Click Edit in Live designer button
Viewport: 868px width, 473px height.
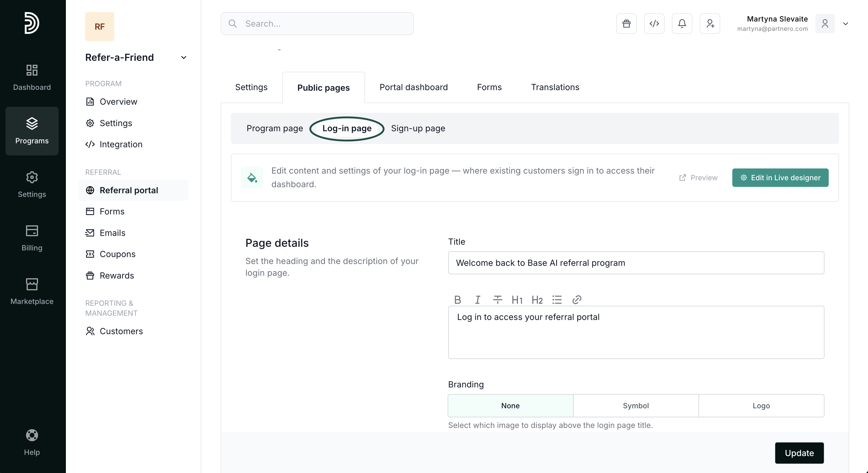click(780, 178)
